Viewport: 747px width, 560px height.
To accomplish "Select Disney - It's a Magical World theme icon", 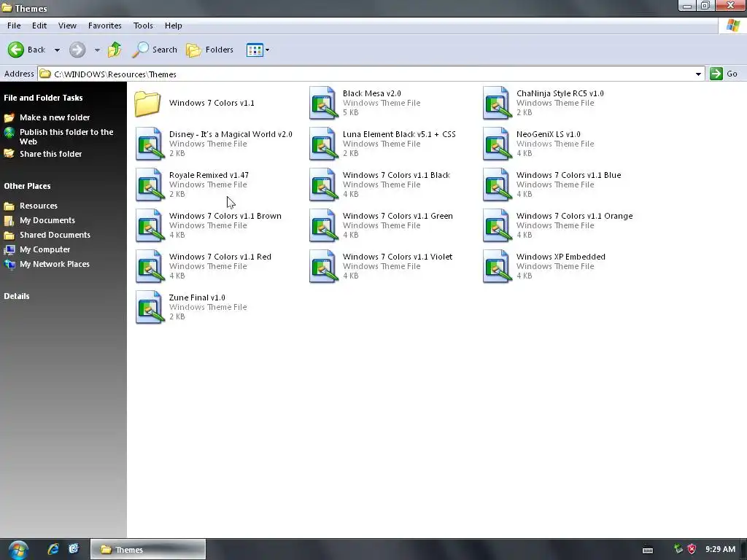I will tap(150, 144).
